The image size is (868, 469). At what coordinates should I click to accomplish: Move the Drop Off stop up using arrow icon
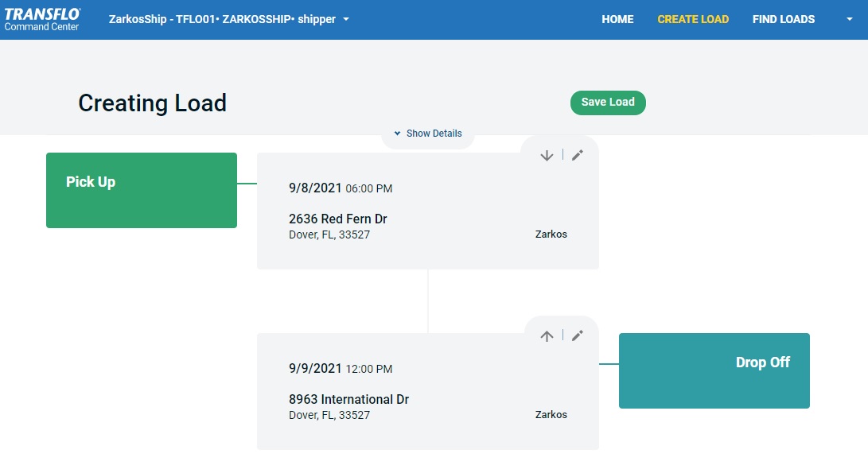click(x=547, y=335)
